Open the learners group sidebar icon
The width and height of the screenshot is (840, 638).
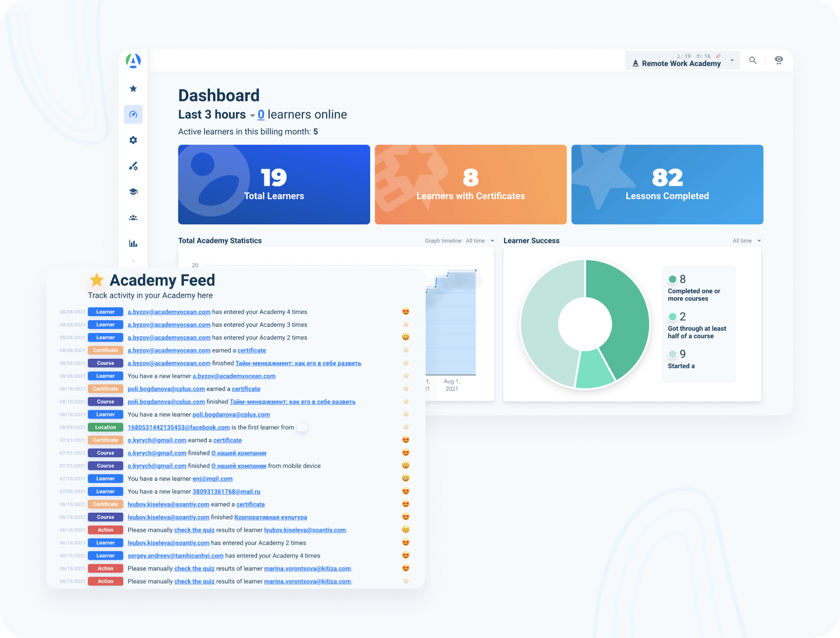point(133,218)
